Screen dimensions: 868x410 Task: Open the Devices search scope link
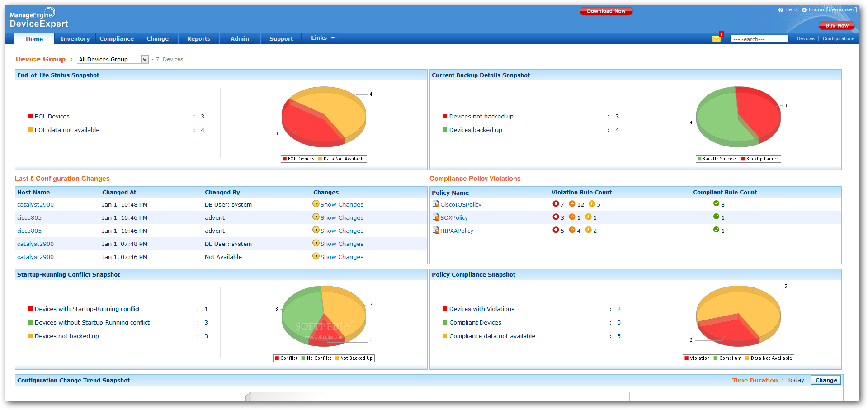click(x=806, y=39)
